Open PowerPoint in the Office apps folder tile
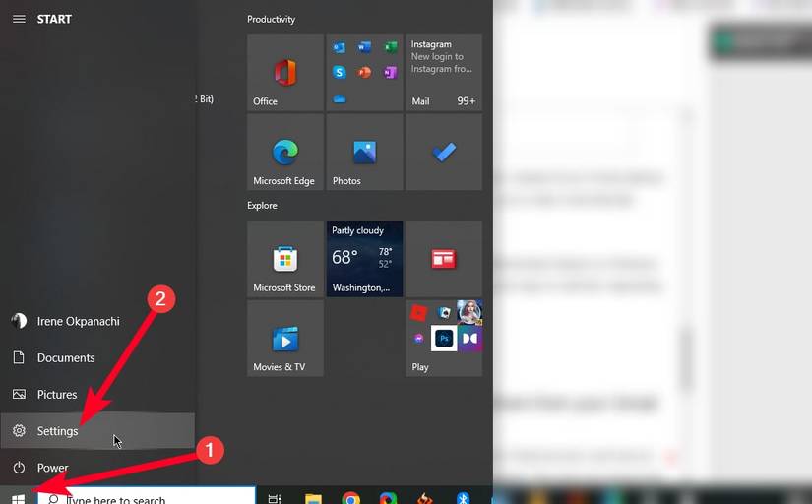This screenshot has width=812, height=504. [x=364, y=73]
